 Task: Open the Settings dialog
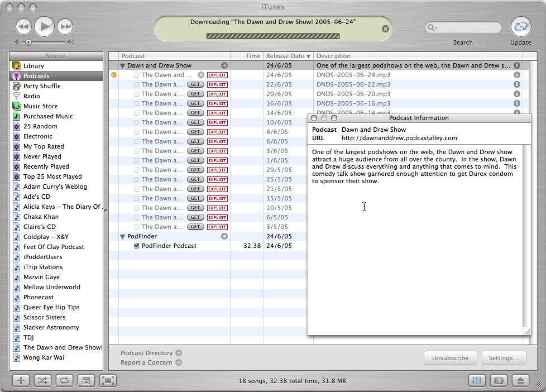[504, 357]
